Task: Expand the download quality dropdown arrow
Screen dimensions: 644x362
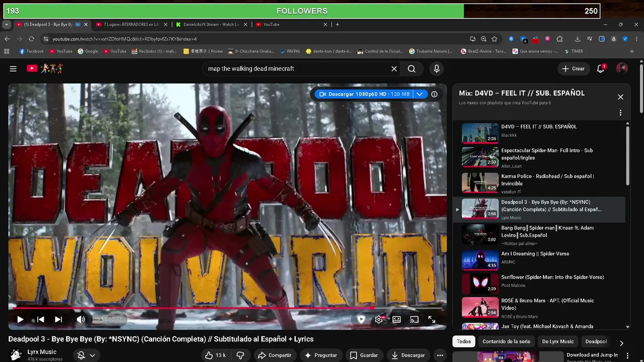Action: point(419,94)
